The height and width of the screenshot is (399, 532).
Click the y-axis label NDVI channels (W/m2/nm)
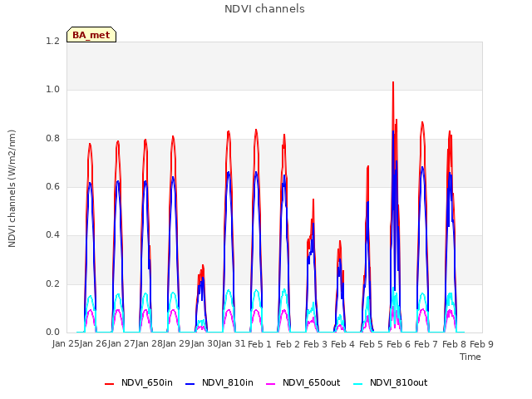(x=12, y=189)
